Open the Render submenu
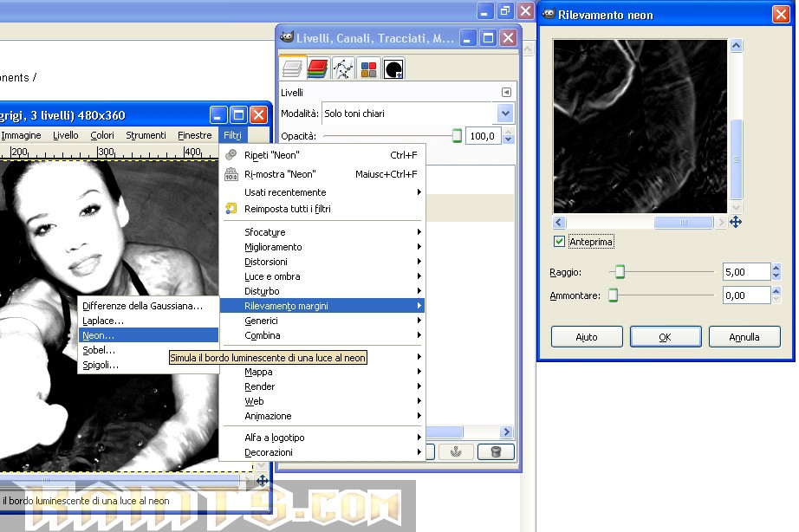 (x=322, y=386)
